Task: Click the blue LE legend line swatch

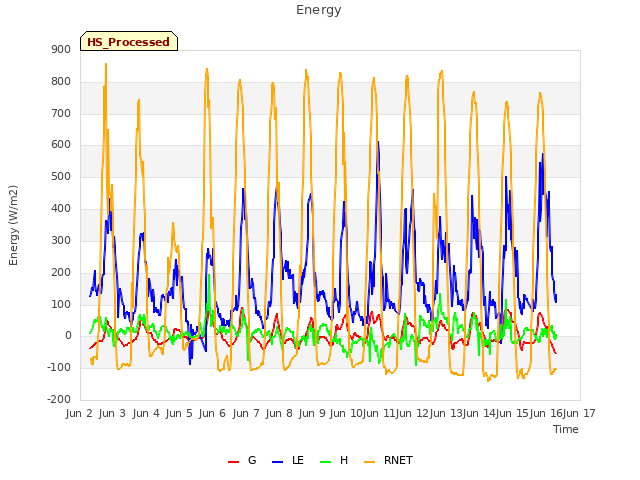Action: point(278,462)
